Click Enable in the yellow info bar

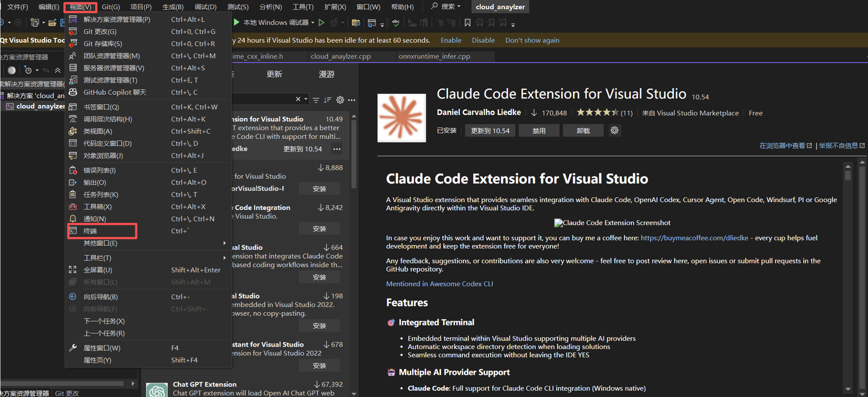(451, 40)
